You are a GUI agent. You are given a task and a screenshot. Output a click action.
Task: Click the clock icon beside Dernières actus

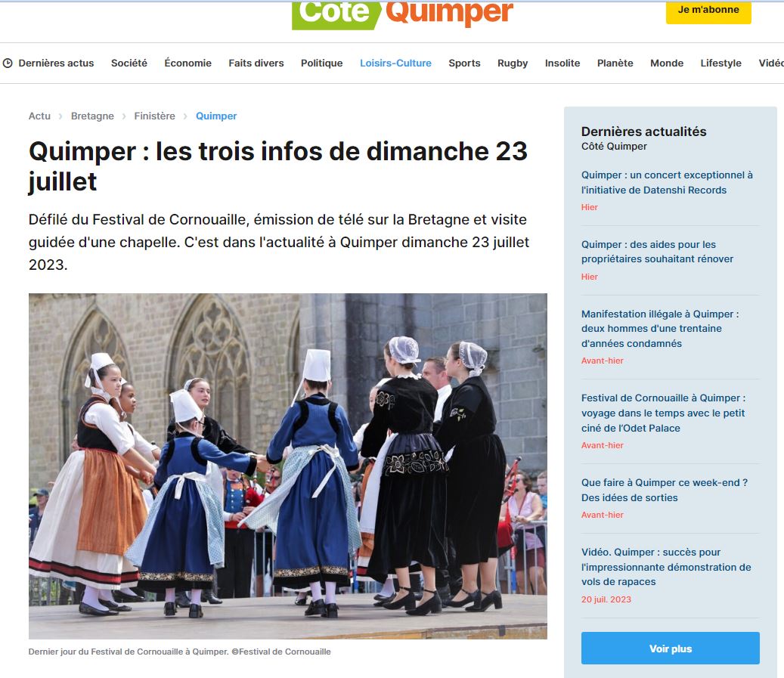pos(8,63)
